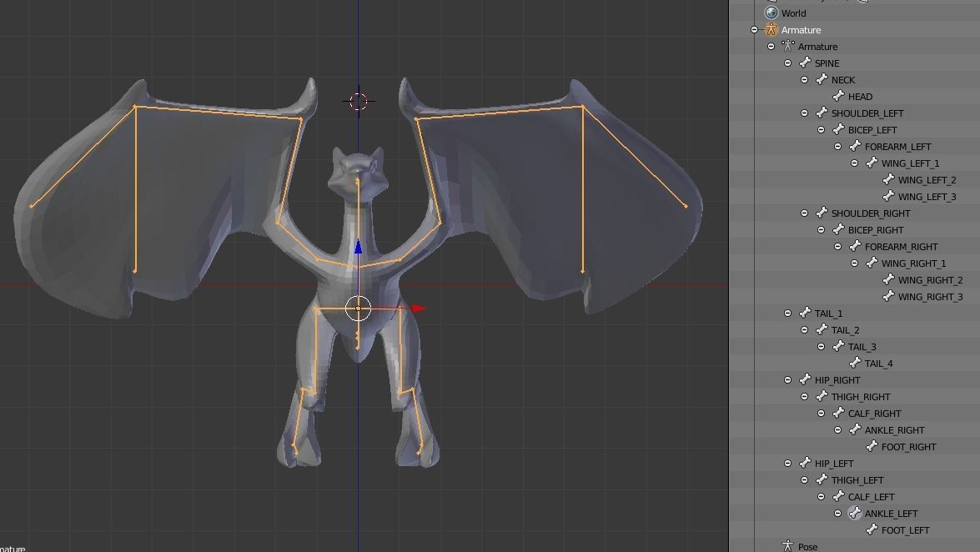Click the orange Armature object icon

[771, 29]
